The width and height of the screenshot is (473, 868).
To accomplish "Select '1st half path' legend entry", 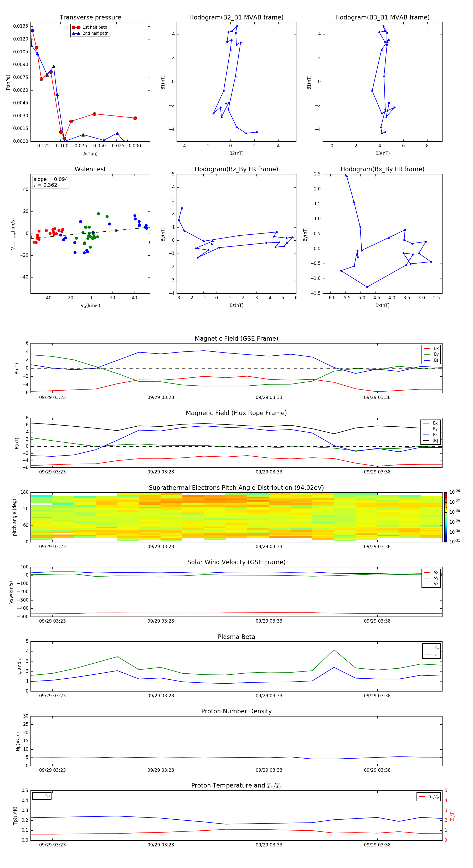I will pyautogui.click(x=90, y=27).
